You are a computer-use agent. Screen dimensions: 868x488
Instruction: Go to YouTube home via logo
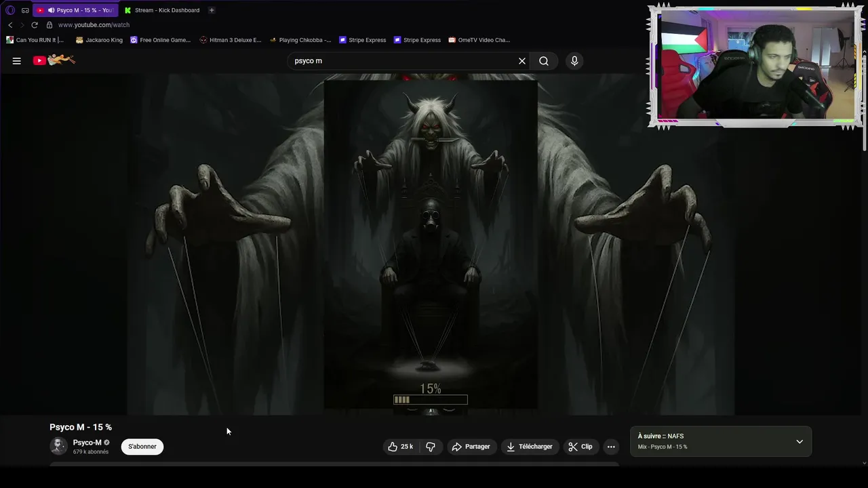pyautogui.click(x=54, y=60)
